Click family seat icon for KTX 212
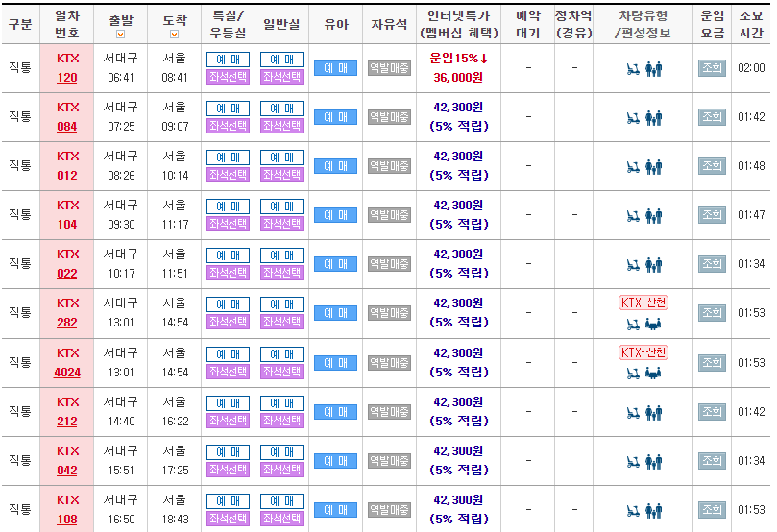The height and width of the screenshot is (532, 777). pos(654,413)
